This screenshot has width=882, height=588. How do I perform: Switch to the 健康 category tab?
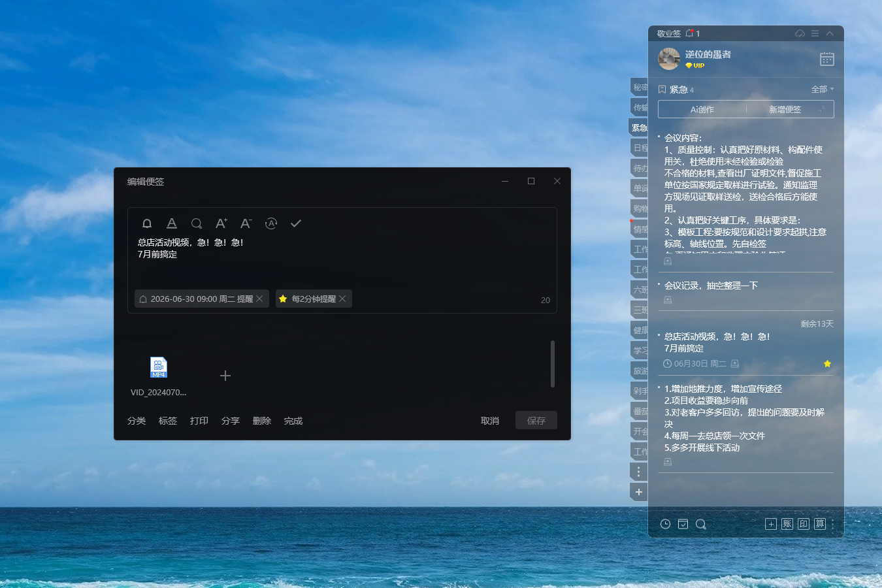pyautogui.click(x=639, y=330)
